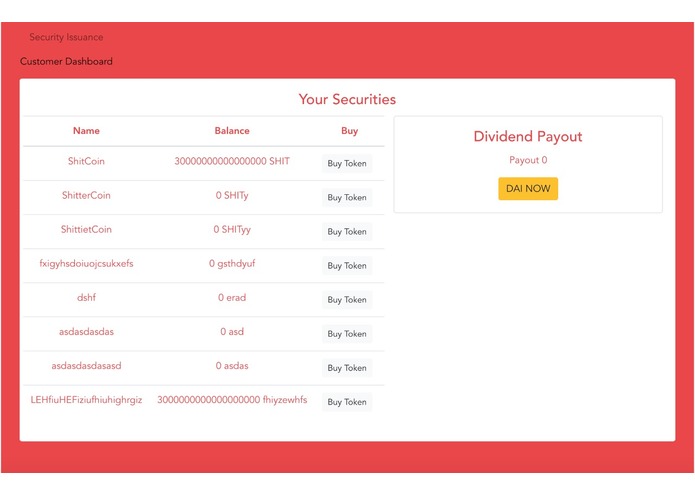Click Buy Token for asdasdasdasasd

point(347,368)
